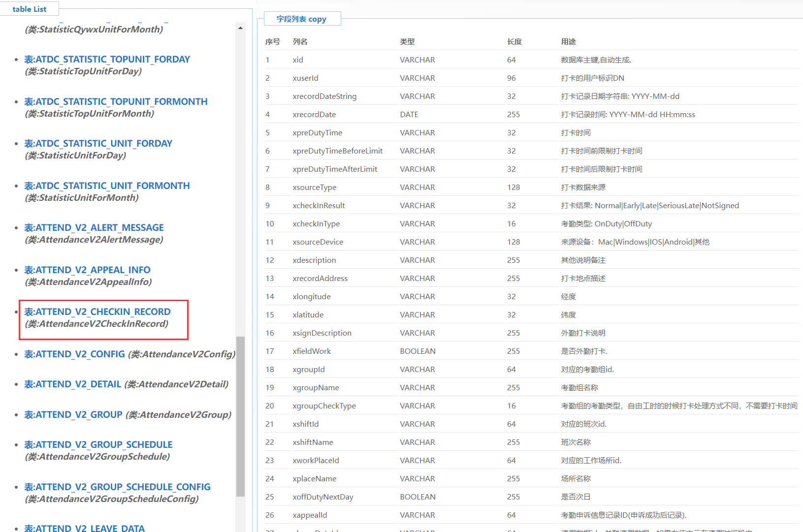Open the ATTEND_V2_GROUP table link
This screenshot has width=803, height=532.
[73, 415]
